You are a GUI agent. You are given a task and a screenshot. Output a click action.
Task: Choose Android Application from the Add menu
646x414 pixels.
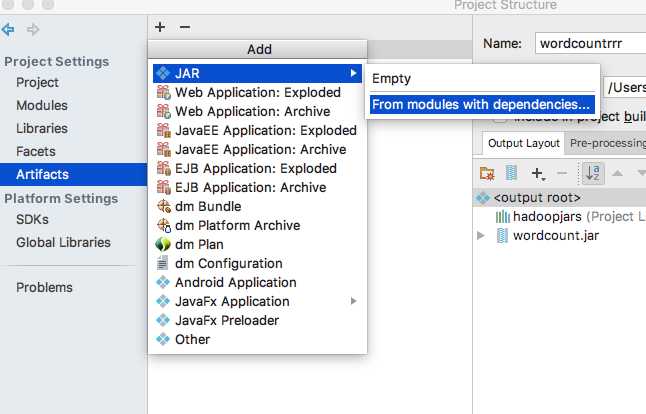[x=236, y=282]
